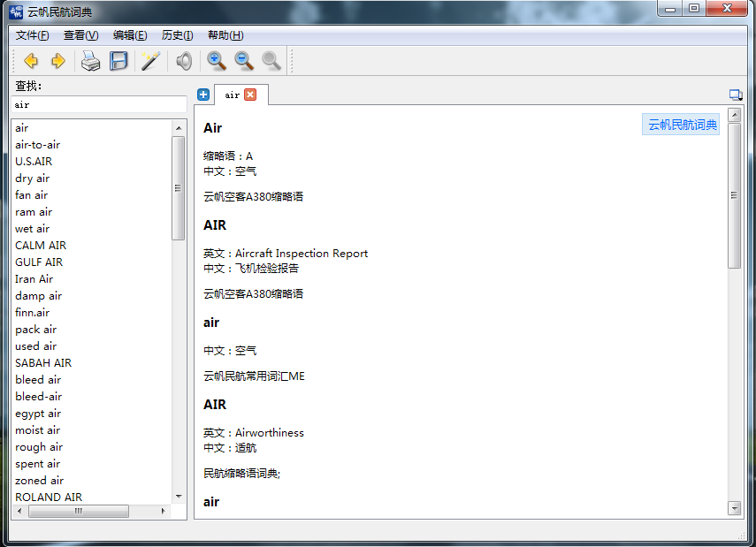The height and width of the screenshot is (547, 756).
Task: Select 'egypt air' in the word list
Action: click(x=92, y=414)
